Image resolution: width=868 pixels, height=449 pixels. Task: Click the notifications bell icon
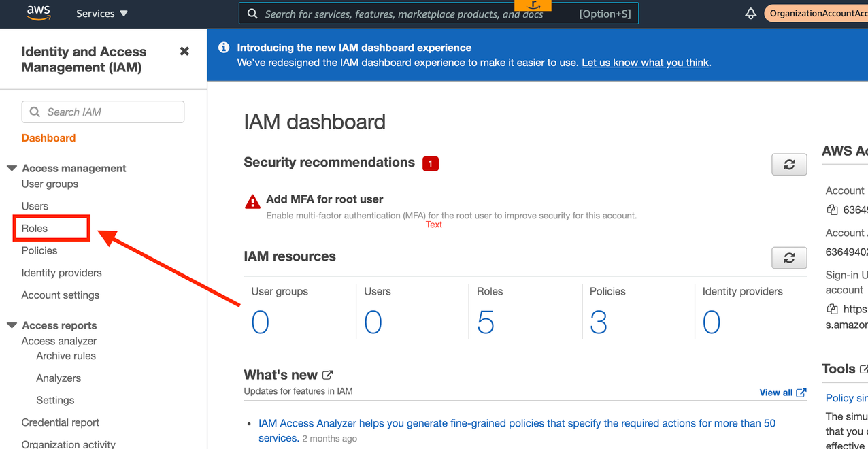750,14
